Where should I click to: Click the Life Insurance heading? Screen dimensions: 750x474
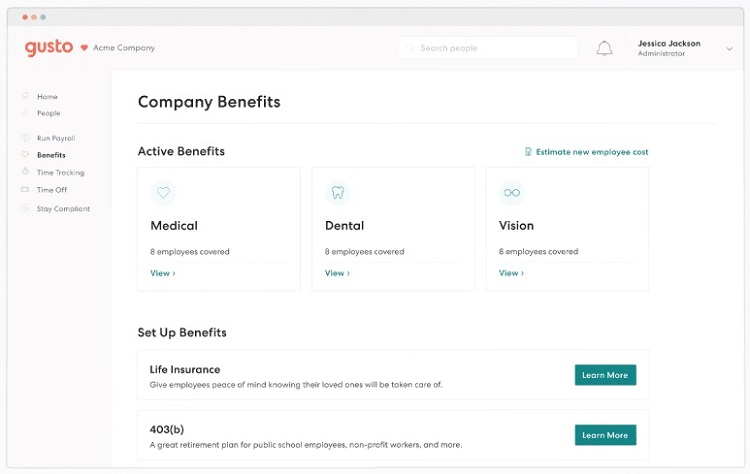(185, 369)
